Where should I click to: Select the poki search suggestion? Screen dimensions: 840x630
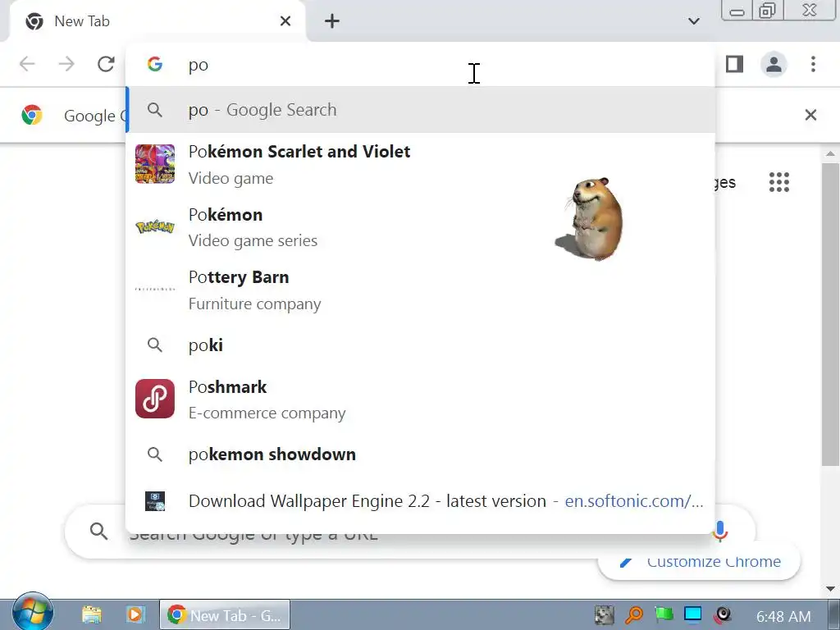click(421, 345)
